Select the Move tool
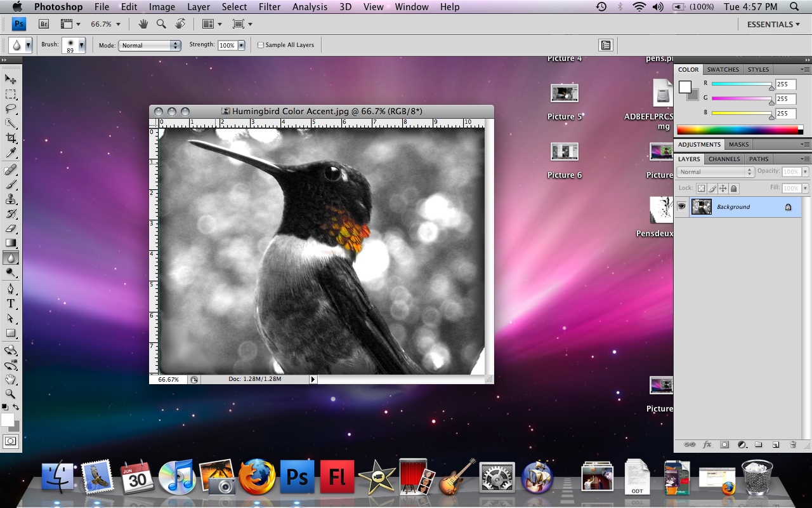The width and height of the screenshot is (812, 508). tap(11, 79)
